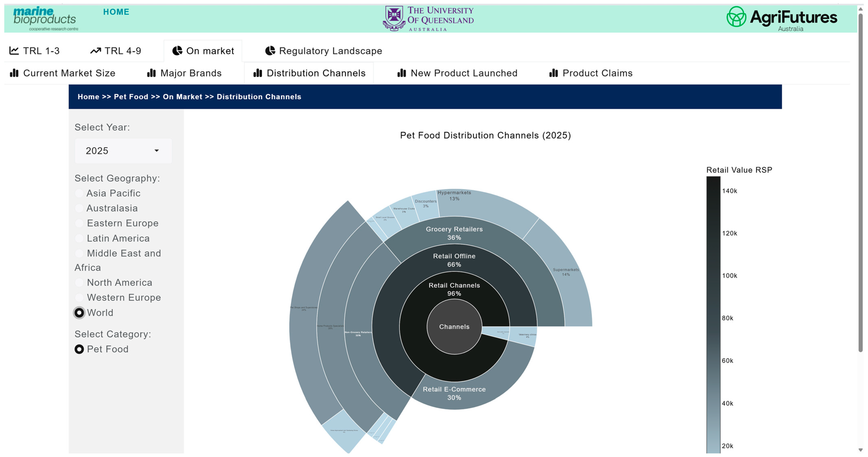
Task: Open the HOME menu link
Action: [116, 12]
